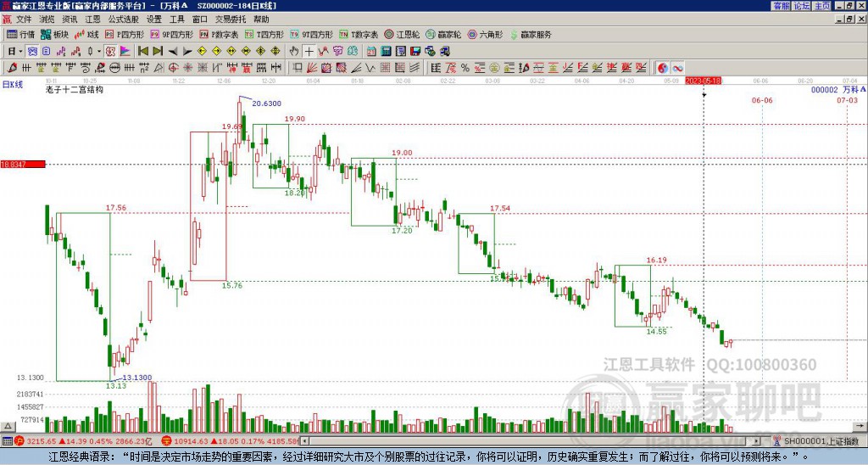Image resolution: width=868 pixels, height=465 pixels.
Task: Open the 设置 menu
Action: click(x=154, y=20)
